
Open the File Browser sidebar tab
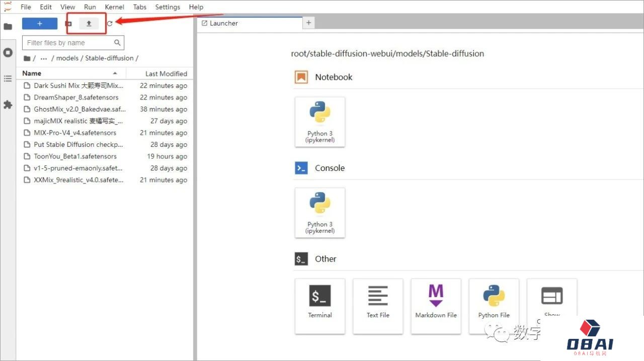8,26
